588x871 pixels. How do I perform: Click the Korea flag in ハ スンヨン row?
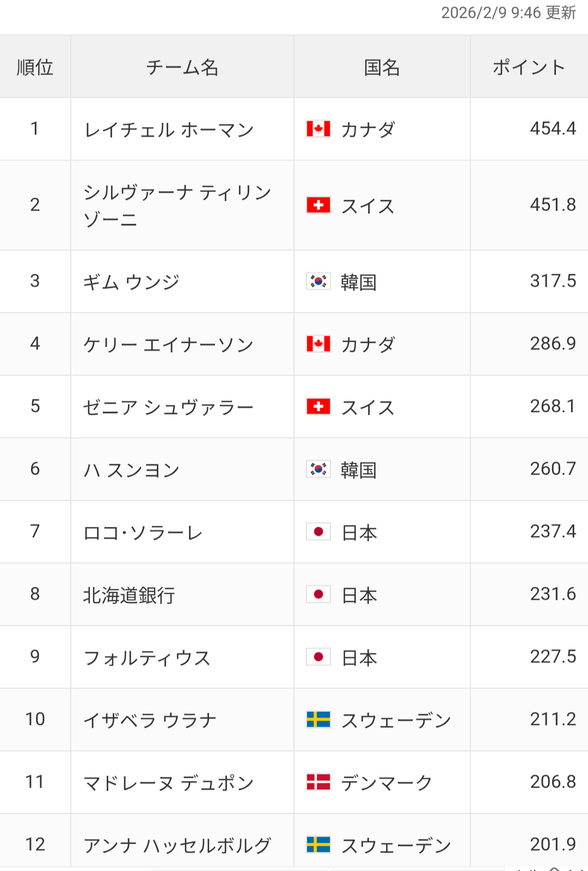(318, 469)
